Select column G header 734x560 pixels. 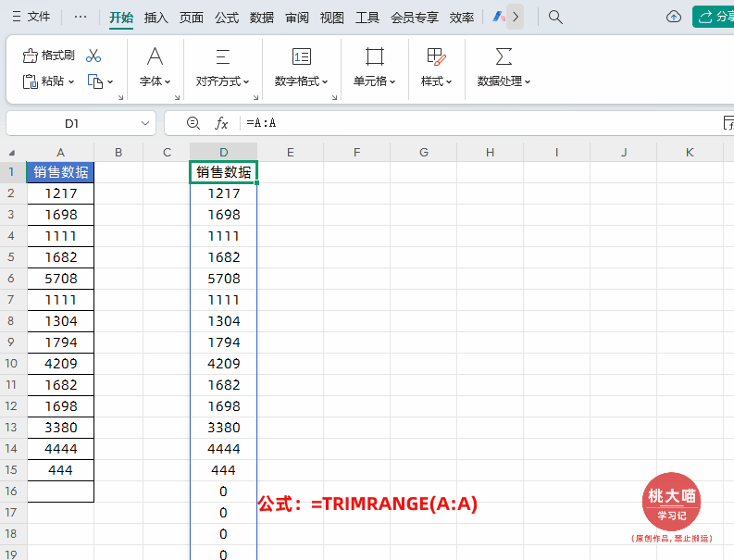click(x=424, y=152)
